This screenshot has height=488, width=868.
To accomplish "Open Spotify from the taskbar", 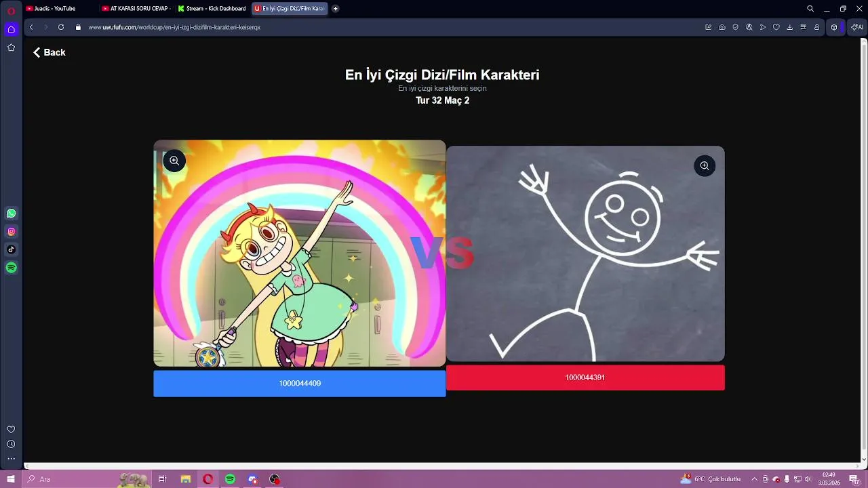I will click(230, 479).
